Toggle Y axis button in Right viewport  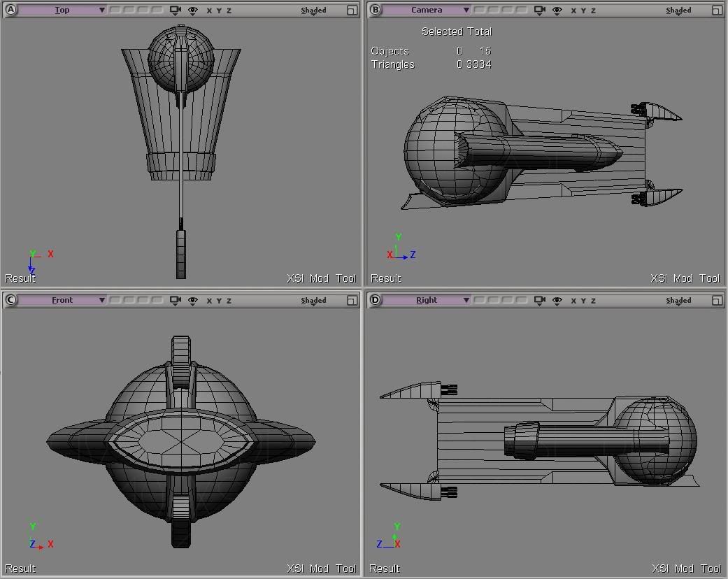[583, 301]
